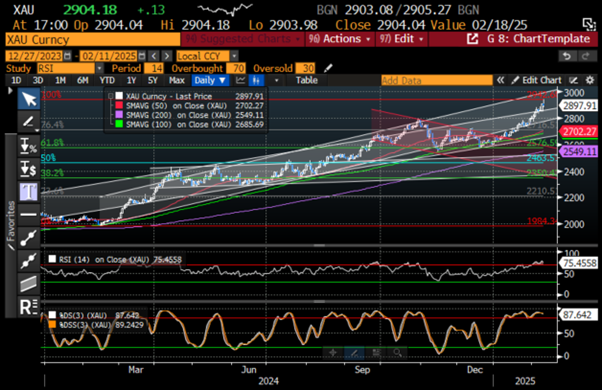Switch to candlestick chart type icon

coord(256,80)
